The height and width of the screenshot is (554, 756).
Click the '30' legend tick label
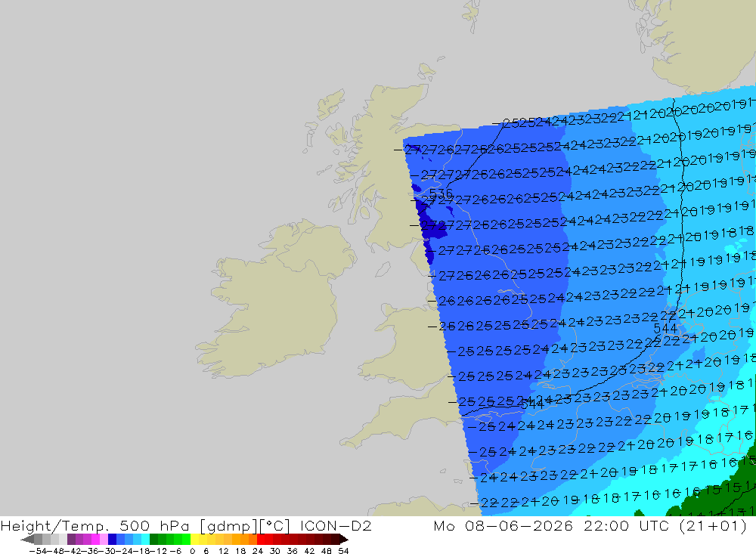tap(275, 551)
